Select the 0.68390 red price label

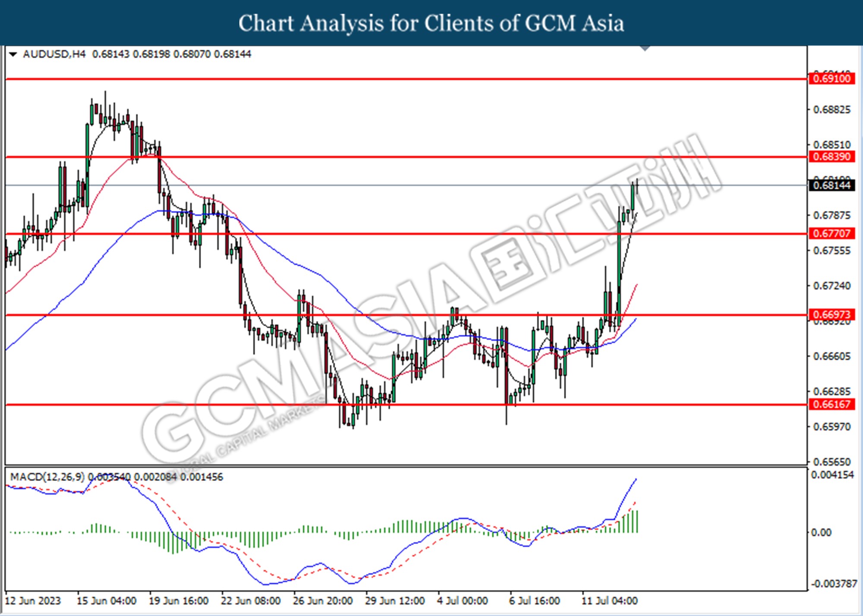[x=832, y=157]
